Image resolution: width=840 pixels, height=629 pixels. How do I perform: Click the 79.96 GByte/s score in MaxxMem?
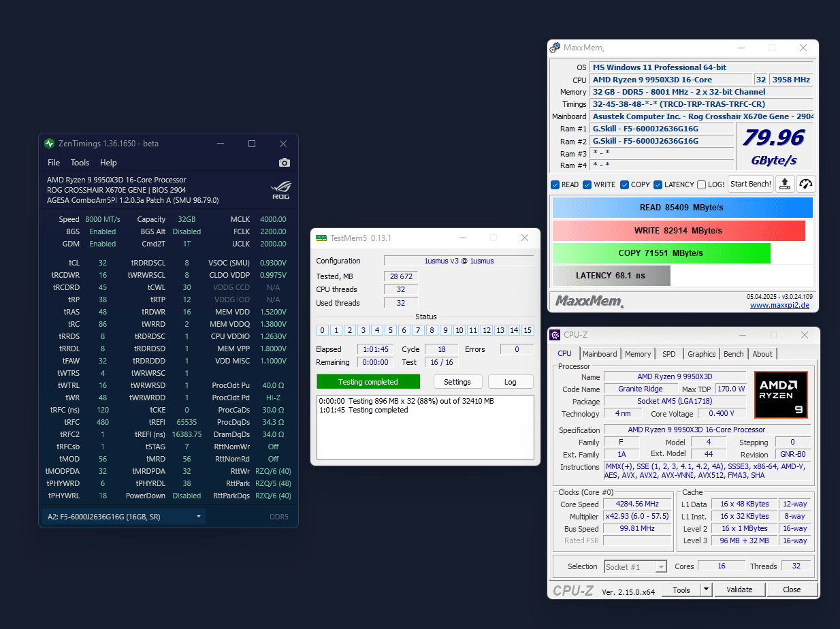click(x=774, y=146)
